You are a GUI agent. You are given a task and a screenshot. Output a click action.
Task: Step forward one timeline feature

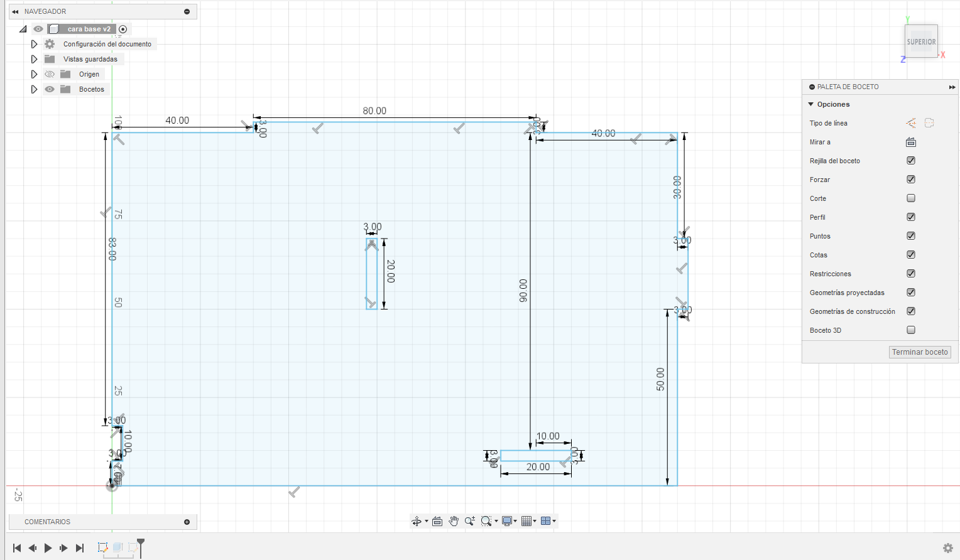[63, 548]
